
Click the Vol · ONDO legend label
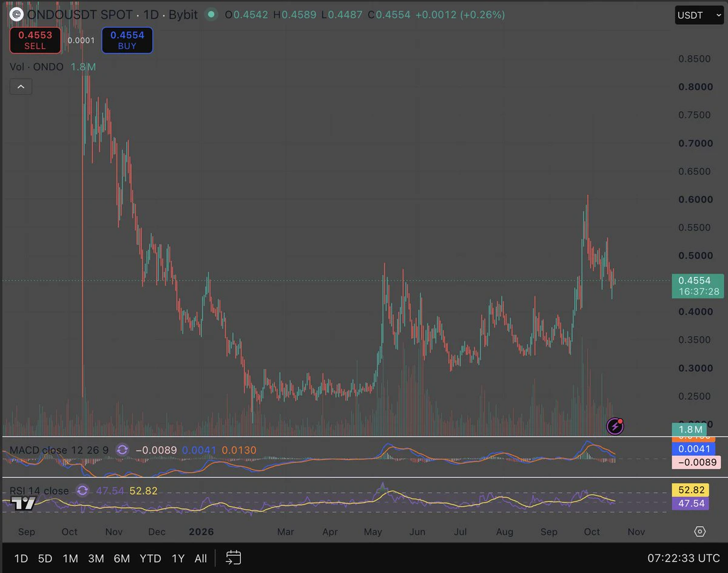(x=36, y=67)
